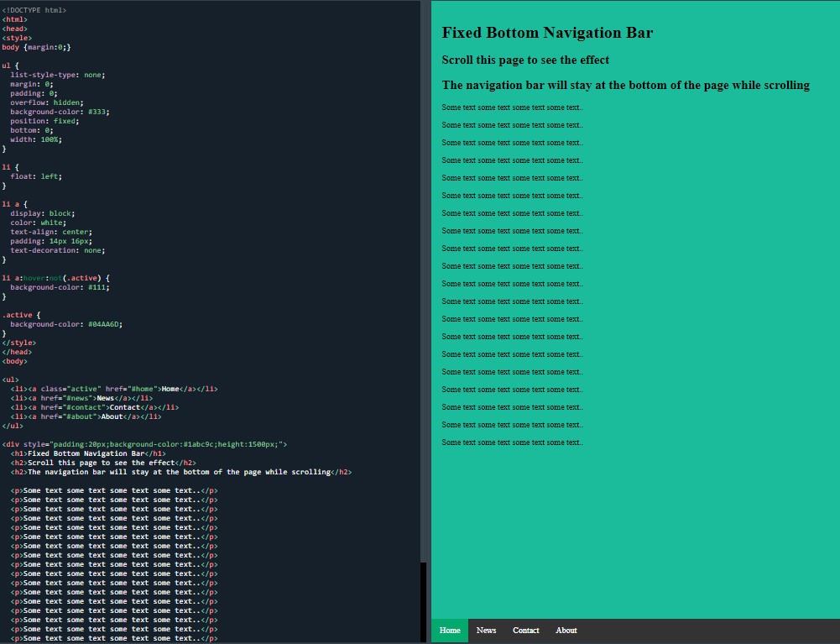Click the 'Fixed Bottom Navigation Bar' preview heading

[x=547, y=33]
